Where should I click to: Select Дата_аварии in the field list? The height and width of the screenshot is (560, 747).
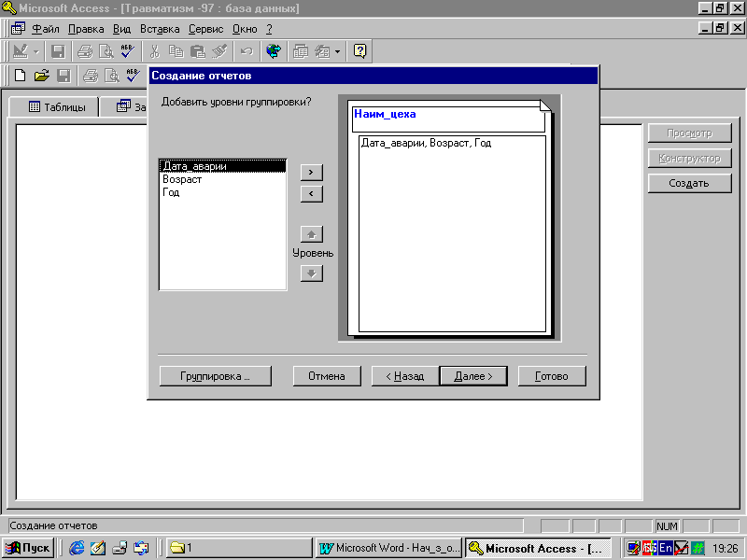(x=222, y=166)
